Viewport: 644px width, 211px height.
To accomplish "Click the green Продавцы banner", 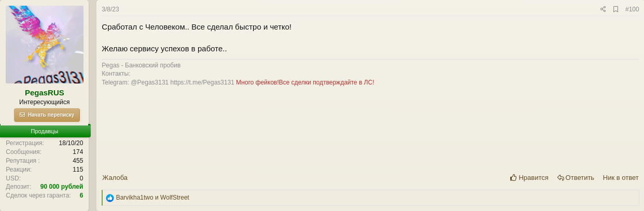I will pyautogui.click(x=45, y=131).
